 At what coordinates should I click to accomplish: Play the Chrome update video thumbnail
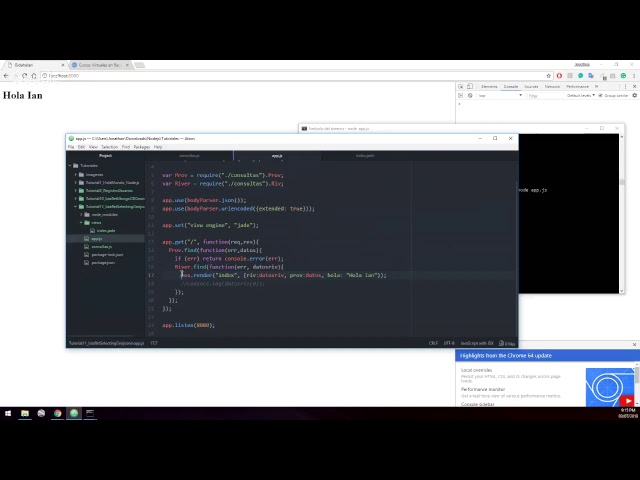[x=609, y=387]
